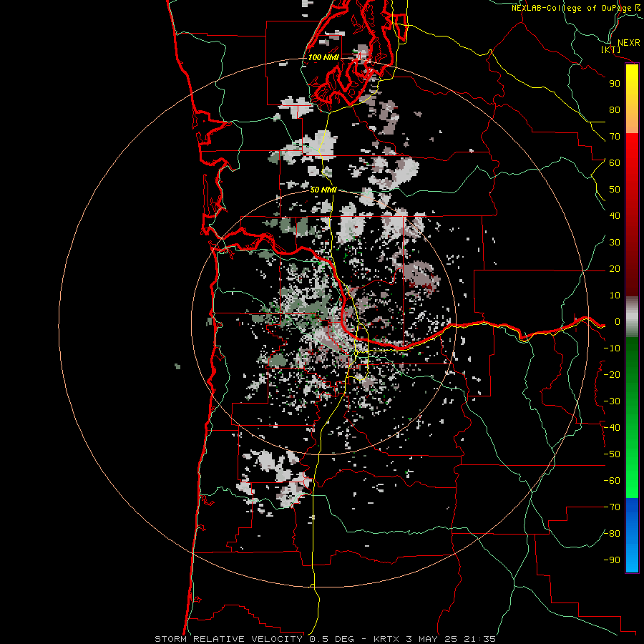644x644 pixels.
Task: Click the 30 value on velocity scale
Action: [615, 243]
